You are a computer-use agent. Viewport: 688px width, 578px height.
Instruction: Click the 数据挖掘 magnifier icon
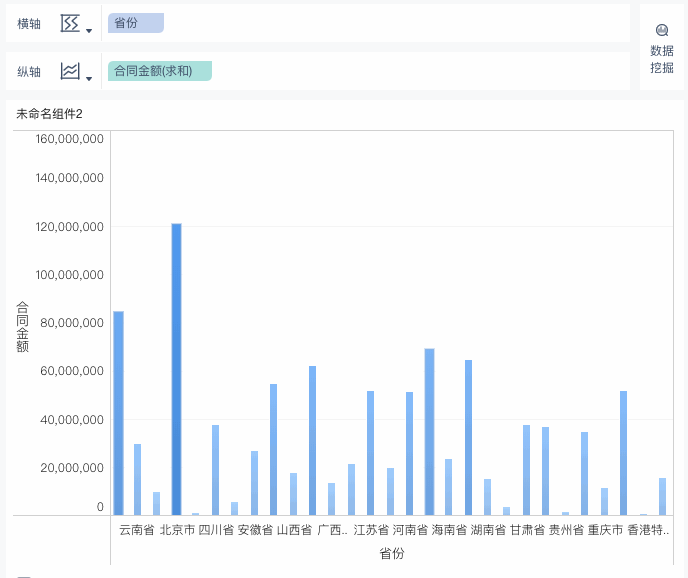662,30
